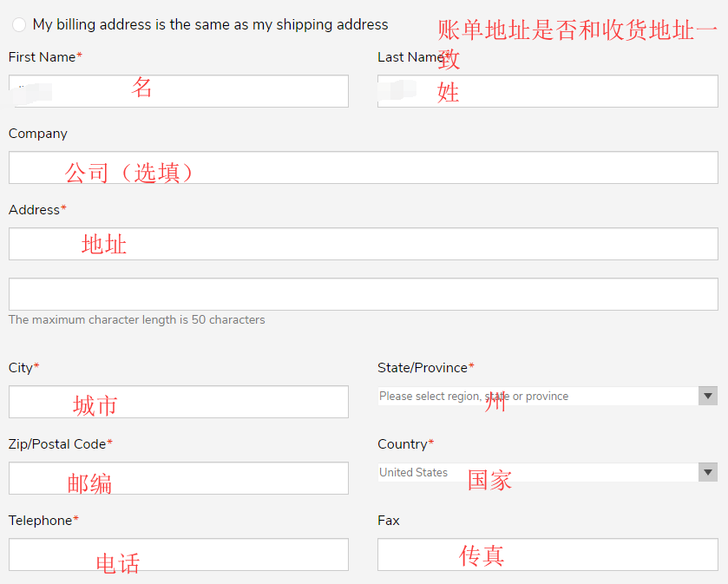Click the State/Province label
The image size is (728, 584).
pyautogui.click(x=426, y=368)
